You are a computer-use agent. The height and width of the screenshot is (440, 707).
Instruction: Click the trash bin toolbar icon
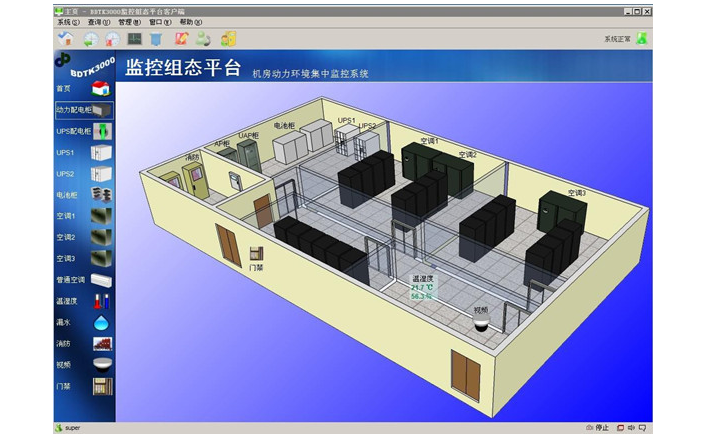[x=156, y=39]
